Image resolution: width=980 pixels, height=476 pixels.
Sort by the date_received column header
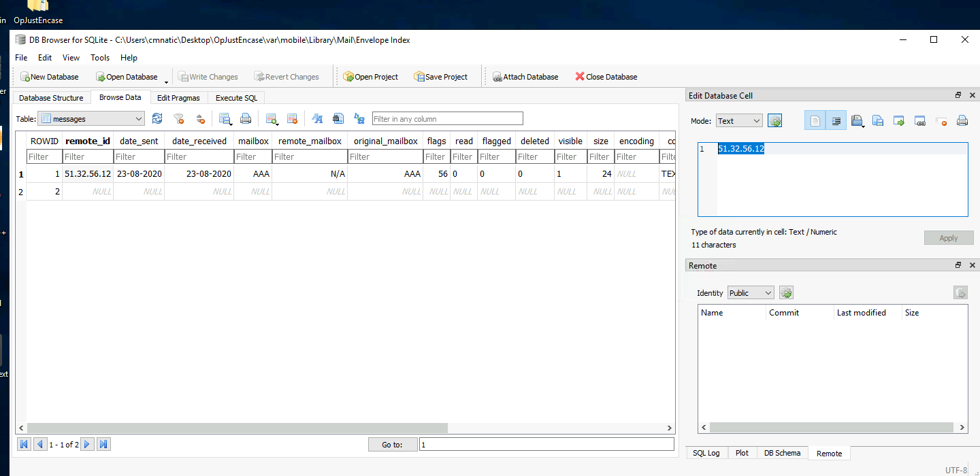[199, 141]
